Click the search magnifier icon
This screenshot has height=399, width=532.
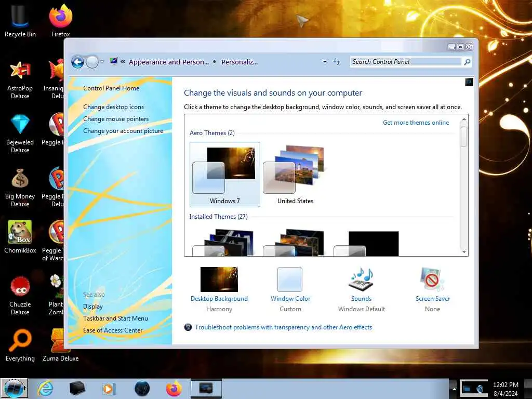pos(467,62)
